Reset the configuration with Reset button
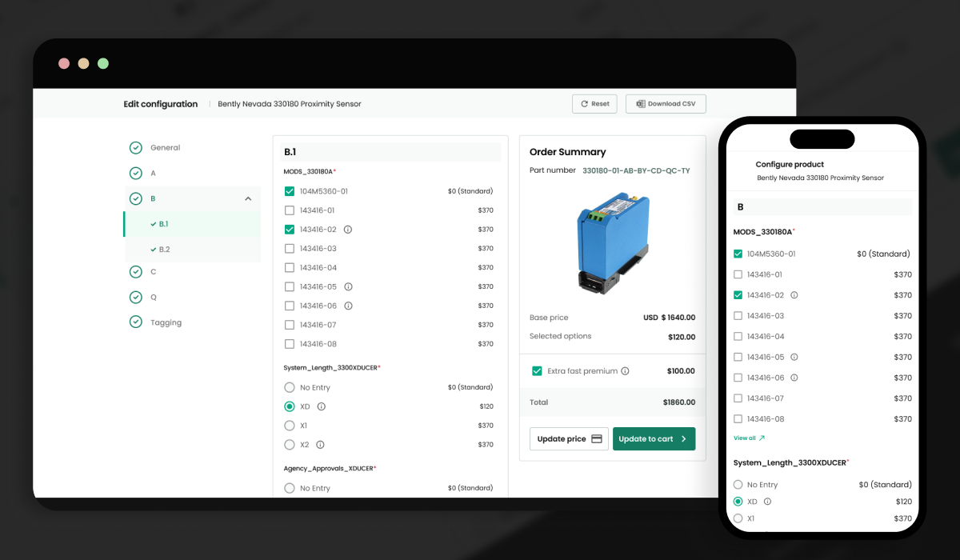960x560 pixels. point(594,104)
